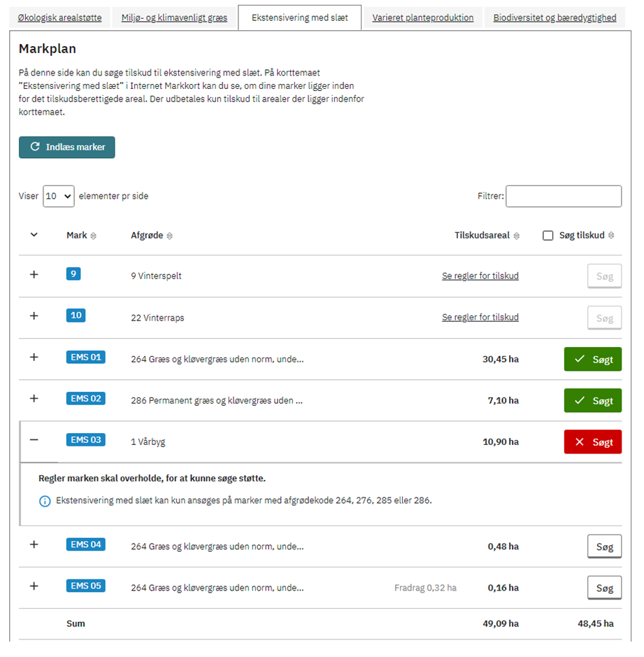Click sort icon next to Afgrøde column
Viewport: 644px width, 657px height.
tap(169, 236)
